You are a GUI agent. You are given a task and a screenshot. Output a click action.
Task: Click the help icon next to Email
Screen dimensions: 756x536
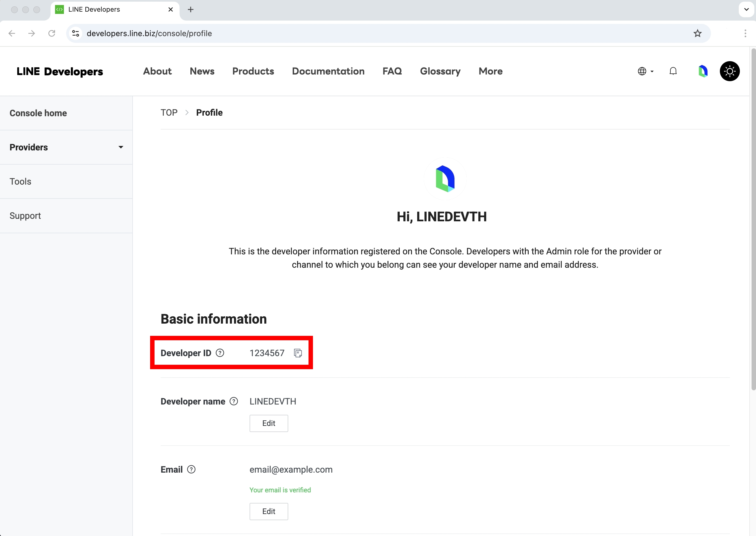(191, 469)
